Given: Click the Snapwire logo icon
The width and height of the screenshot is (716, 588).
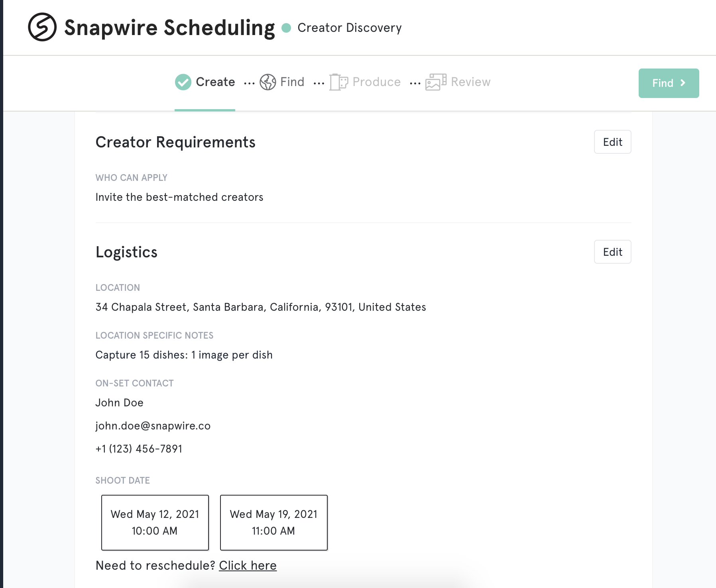Looking at the screenshot, I should (x=42, y=27).
